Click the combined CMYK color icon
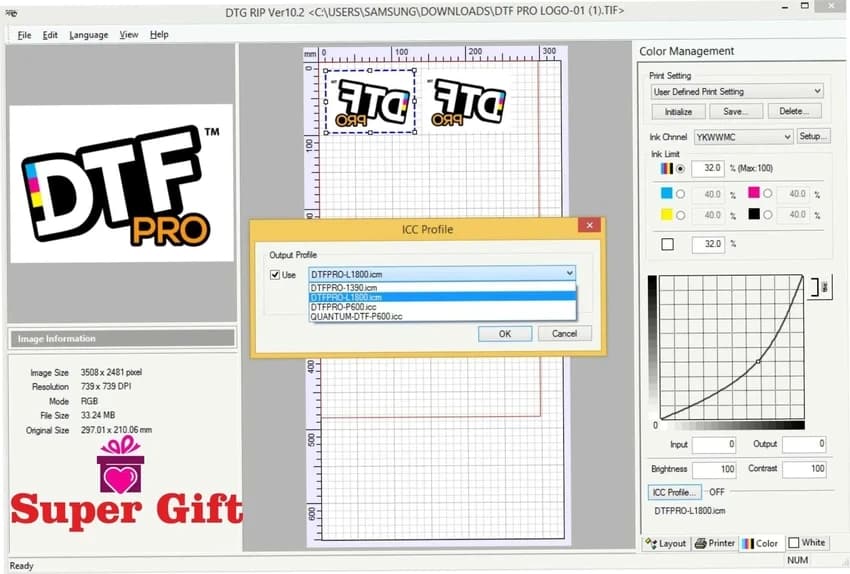The height and width of the screenshot is (574, 850). click(667, 169)
